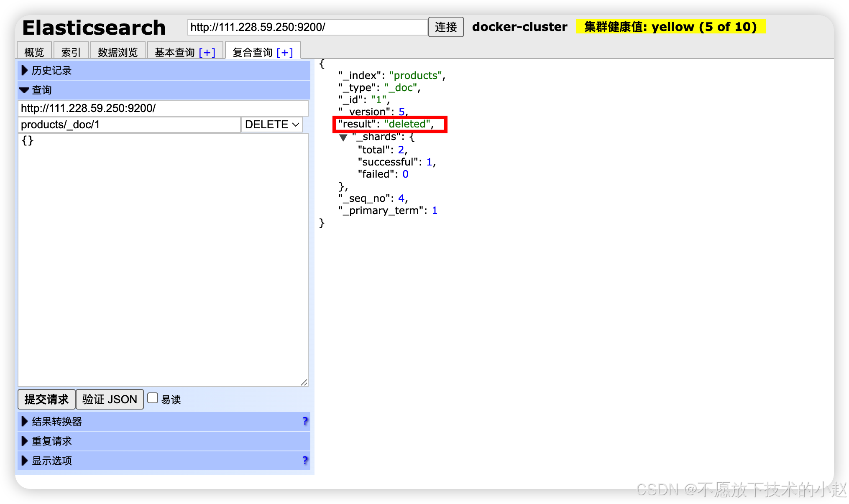The height and width of the screenshot is (504, 849).
Task: Click the [+] next to 基本查询
Action: [x=207, y=53]
